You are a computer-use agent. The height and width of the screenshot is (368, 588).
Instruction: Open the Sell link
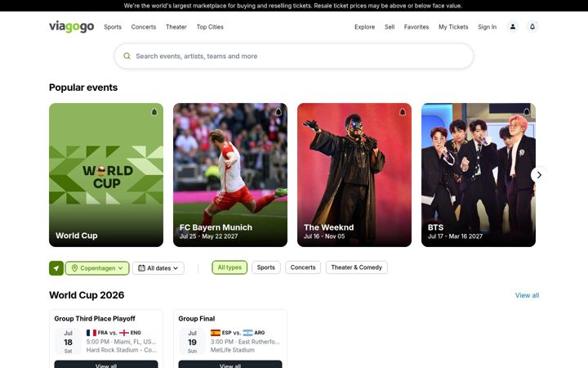click(390, 27)
